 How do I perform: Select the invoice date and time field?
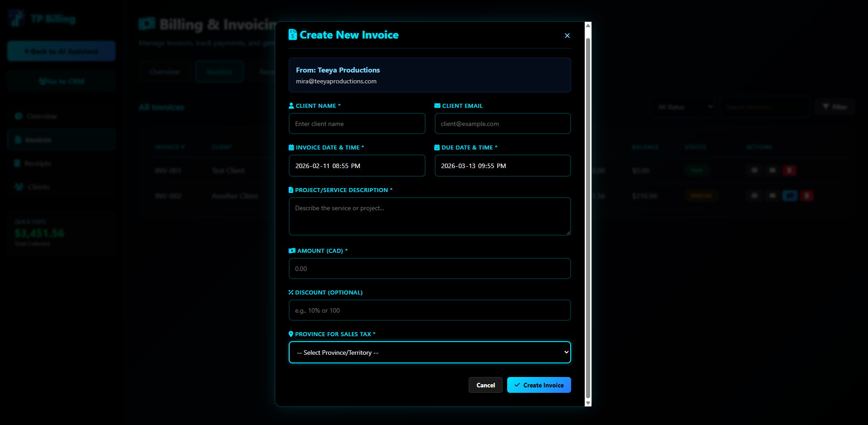pos(357,166)
